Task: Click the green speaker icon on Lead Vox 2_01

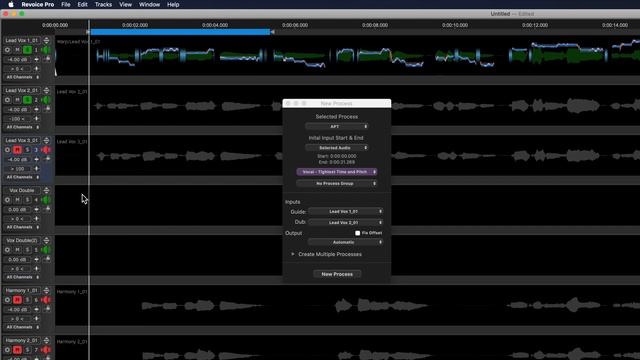Action: click(46, 100)
